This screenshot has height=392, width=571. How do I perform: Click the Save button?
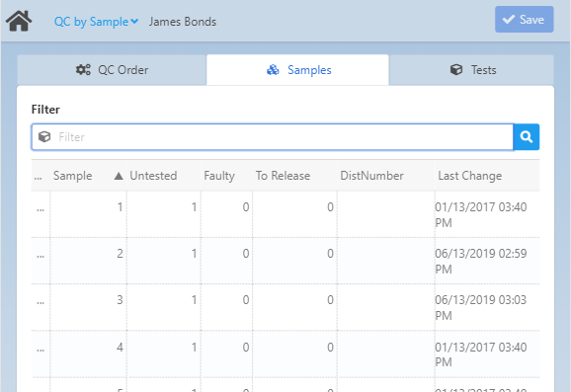coord(524,20)
